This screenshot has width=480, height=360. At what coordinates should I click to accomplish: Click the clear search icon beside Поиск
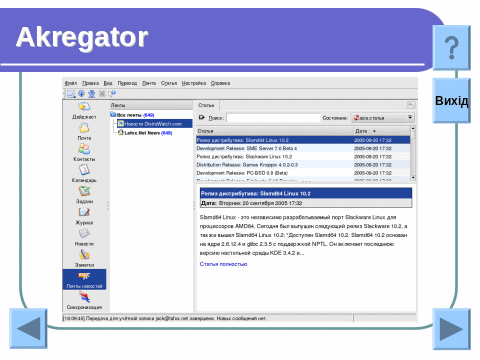tap(202, 118)
